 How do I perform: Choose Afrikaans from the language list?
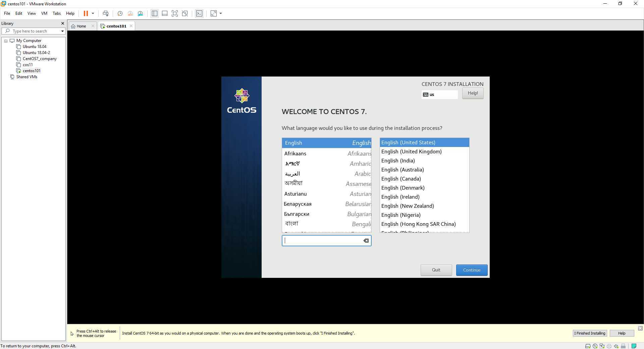tap(327, 154)
